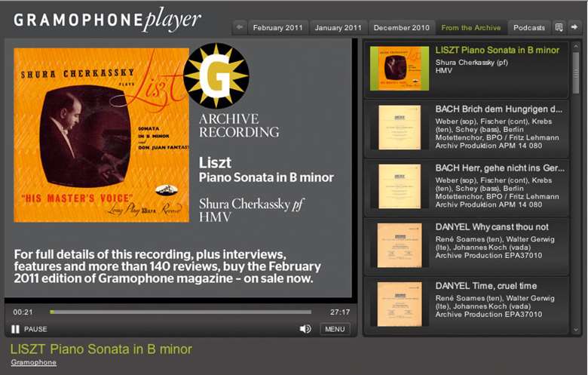Play BACH Herr, gehe nicht ins Ger... track
588x375 pixels.
pyautogui.click(x=467, y=187)
